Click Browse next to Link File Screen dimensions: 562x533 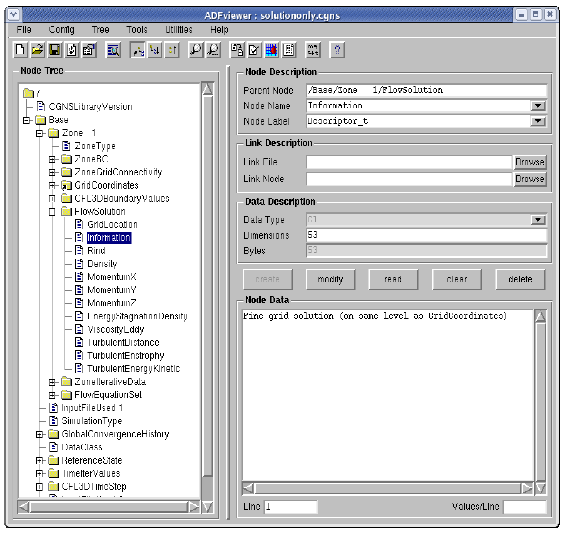pos(530,162)
